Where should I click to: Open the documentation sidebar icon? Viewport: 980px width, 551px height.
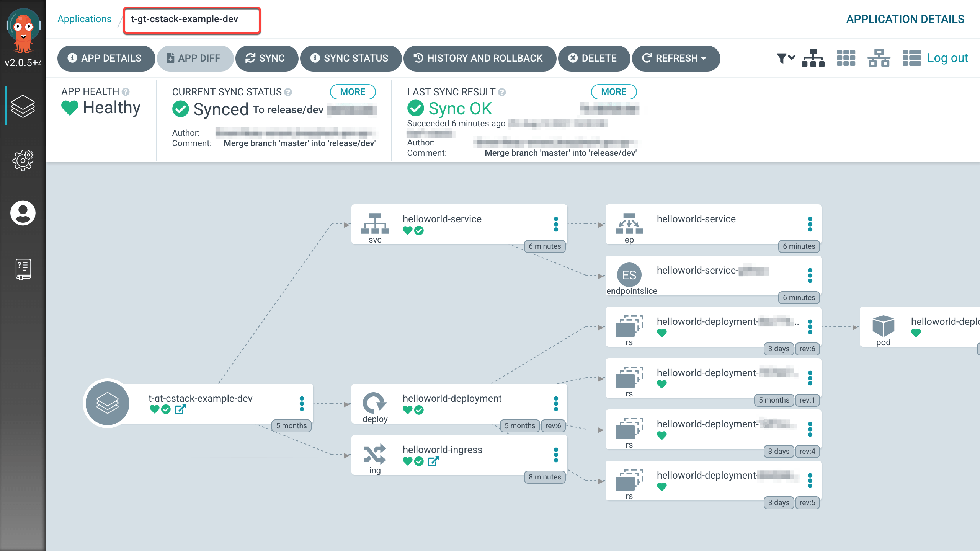coord(23,269)
